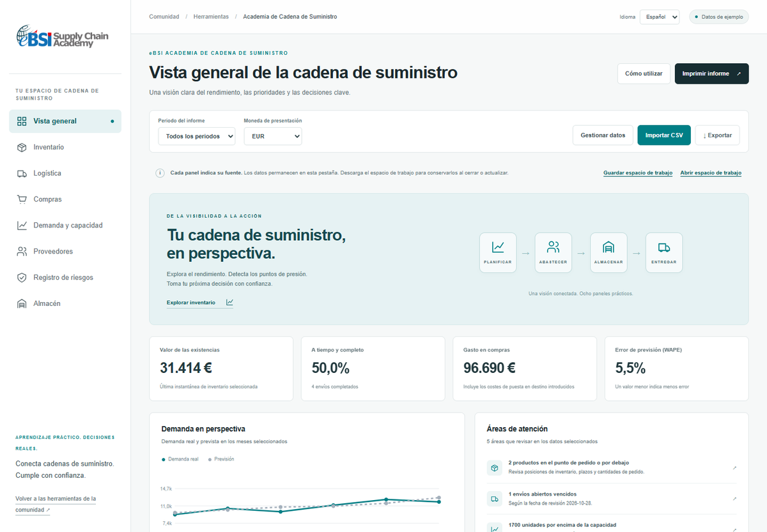The height and width of the screenshot is (532, 767).
Task: Open the Periodo del informe dropdown
Action: point(197,136)
